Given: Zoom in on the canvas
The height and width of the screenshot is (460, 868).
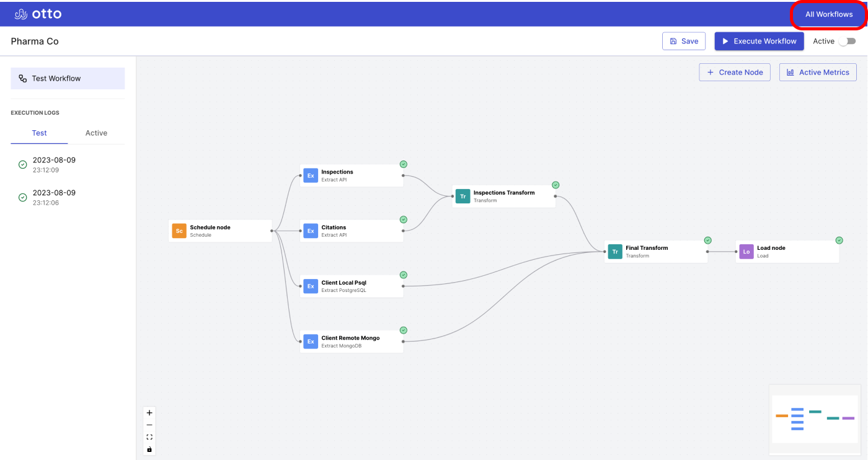Looking at the screenshot, I should click(149, 413).
